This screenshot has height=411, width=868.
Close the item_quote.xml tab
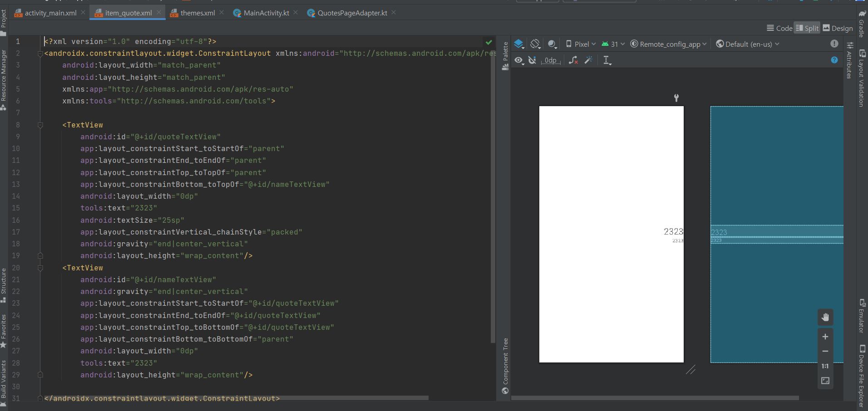coord(158,13)
